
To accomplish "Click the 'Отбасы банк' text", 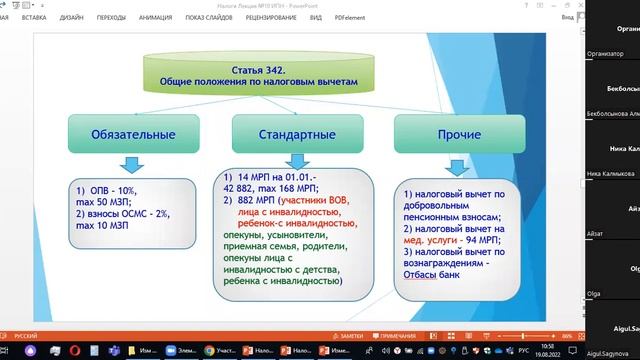I will click(431, 275).
